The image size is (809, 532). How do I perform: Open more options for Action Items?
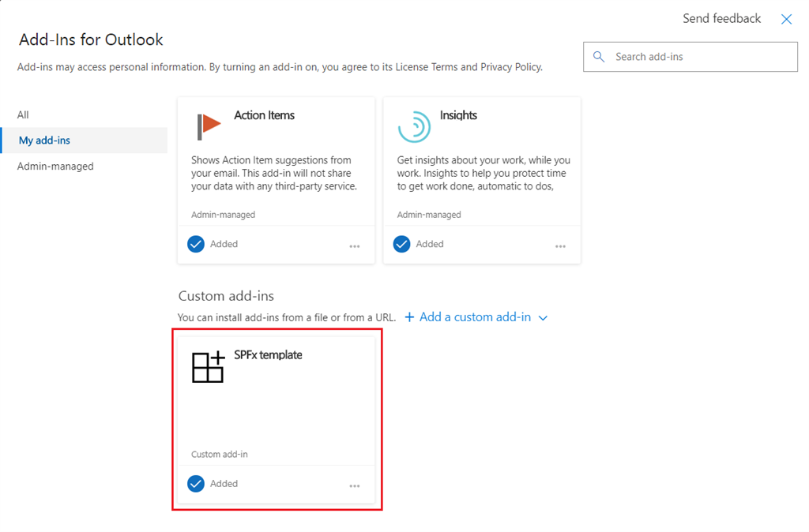coord(355,245)
